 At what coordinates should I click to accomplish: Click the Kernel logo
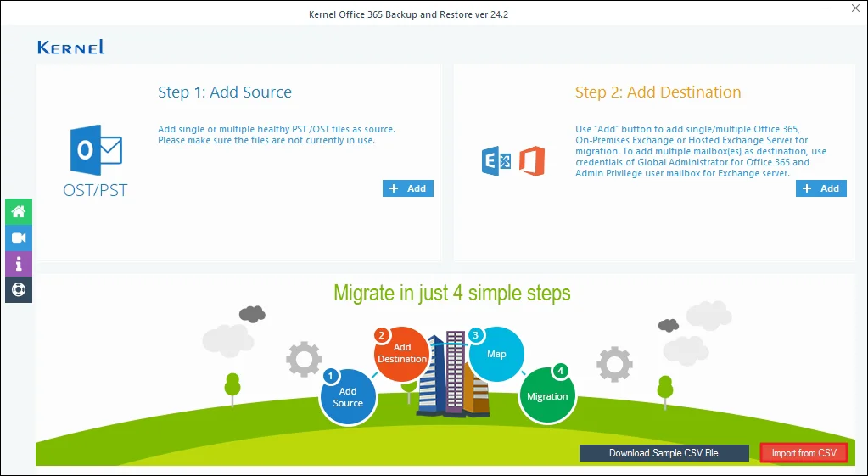[71, 47]
